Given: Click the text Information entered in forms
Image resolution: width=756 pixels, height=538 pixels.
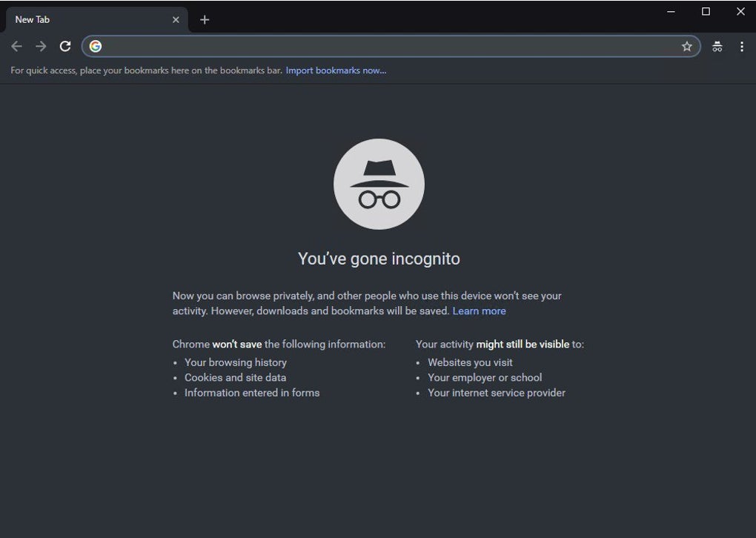Looking at the screenshot, I should [252, 393].
